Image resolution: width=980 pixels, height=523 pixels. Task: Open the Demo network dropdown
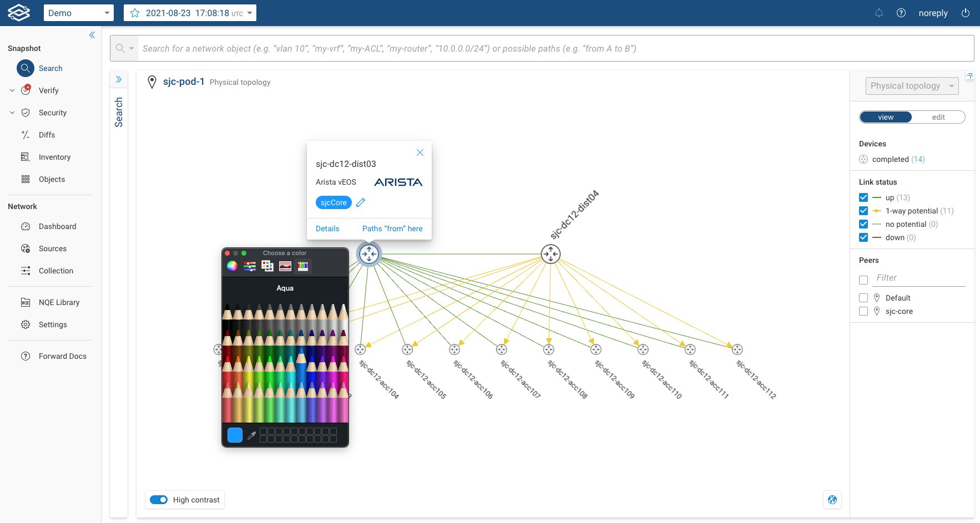(78, 13)
